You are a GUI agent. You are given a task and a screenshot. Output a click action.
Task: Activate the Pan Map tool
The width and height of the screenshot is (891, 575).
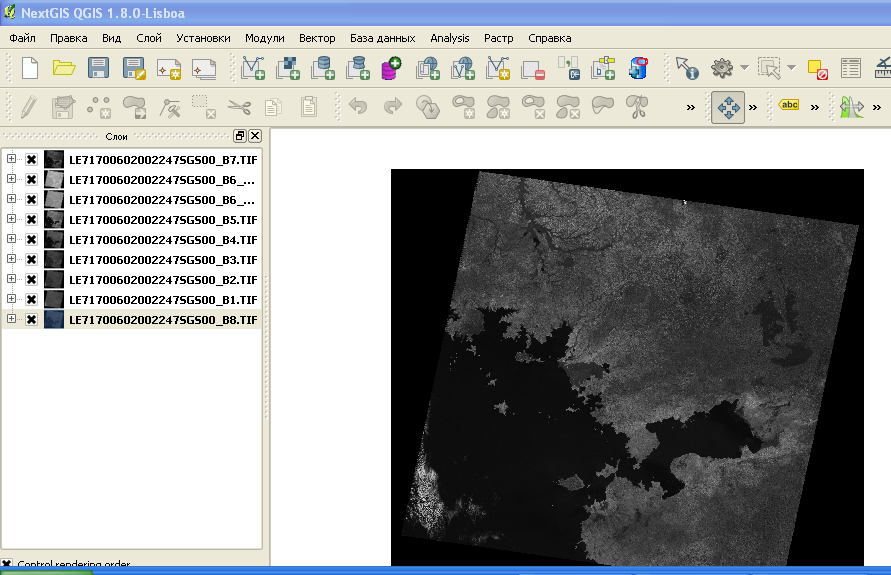728,106
